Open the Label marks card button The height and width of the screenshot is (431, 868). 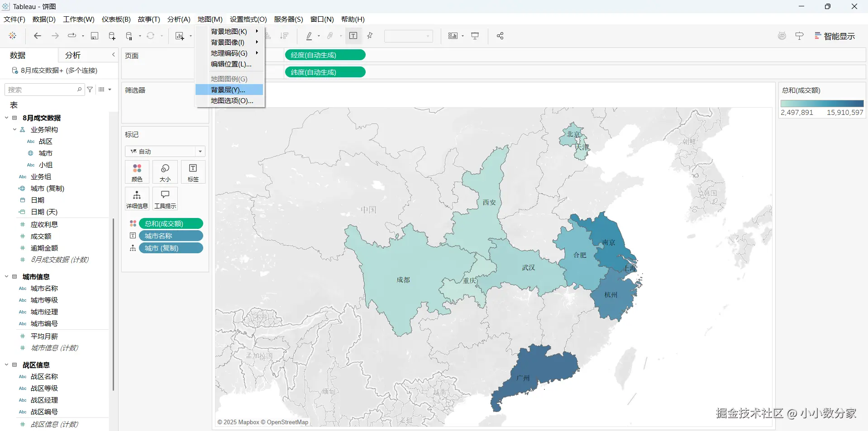coord(193,172)
